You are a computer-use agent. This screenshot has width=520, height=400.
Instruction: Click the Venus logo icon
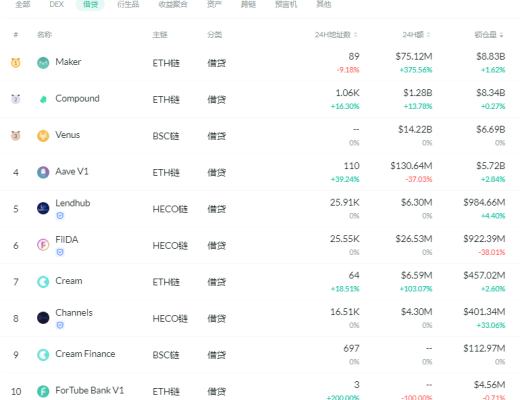(x=43, y=136)
